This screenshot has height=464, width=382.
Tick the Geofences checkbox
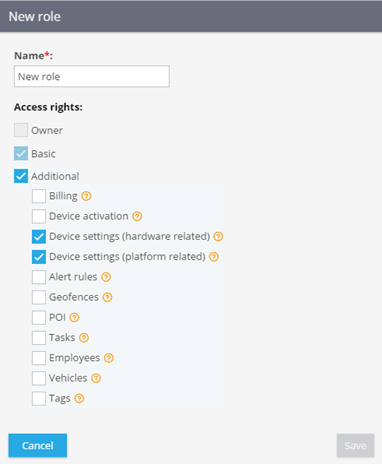pyautogui.click(x=39, y=297)
